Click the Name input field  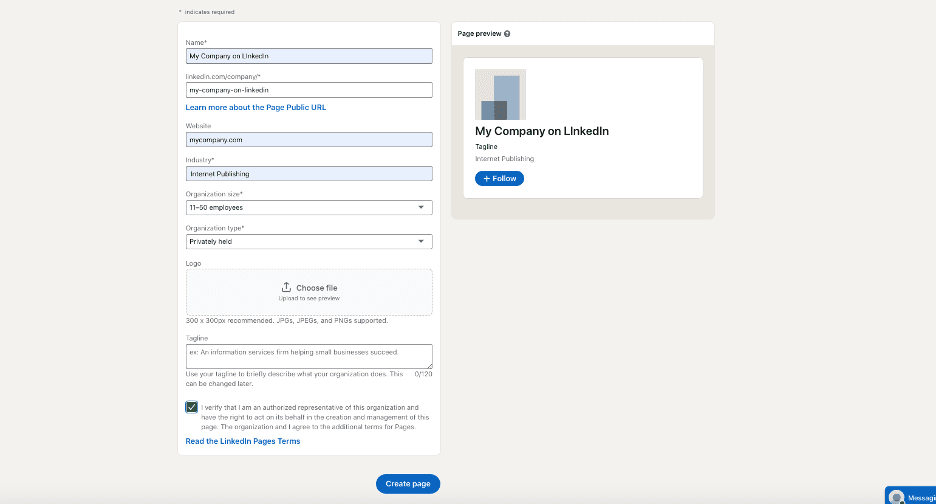pyautogui.click(x=309, y=56)
